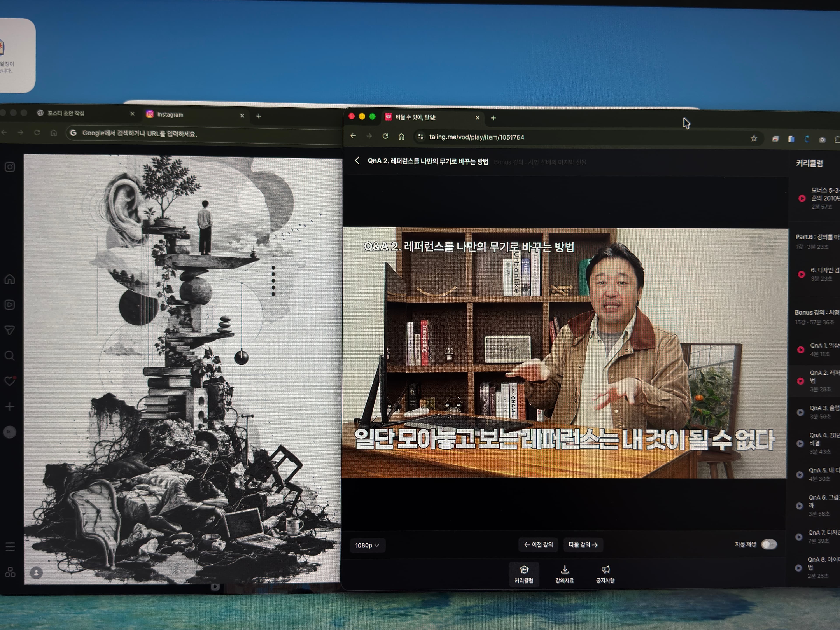Open the 1080p quality dropdown
Screen dimensions: 840x630
point(367,545)
